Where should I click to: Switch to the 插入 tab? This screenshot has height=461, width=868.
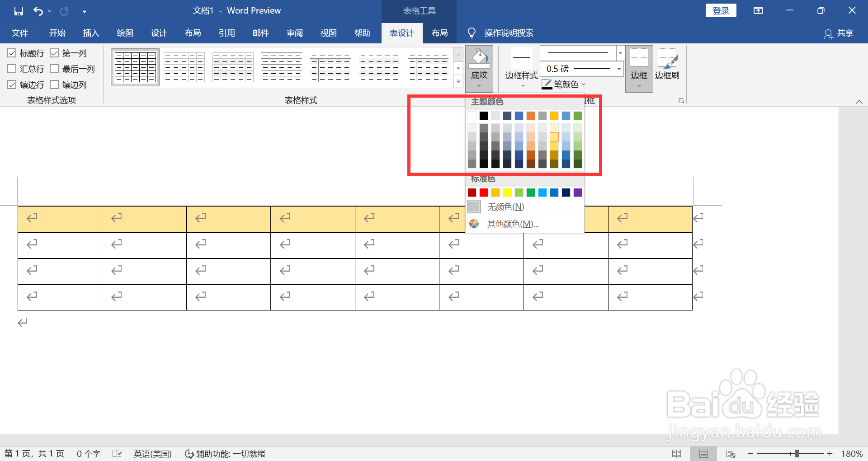pyautogui.click(x=91, y=33)
